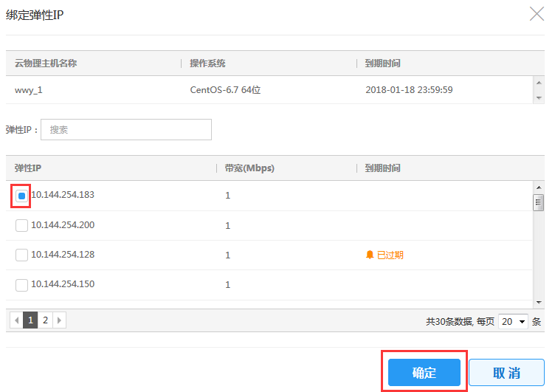
Task: Click IP address 10.144.254.150 text
Action: coord(63,284)
